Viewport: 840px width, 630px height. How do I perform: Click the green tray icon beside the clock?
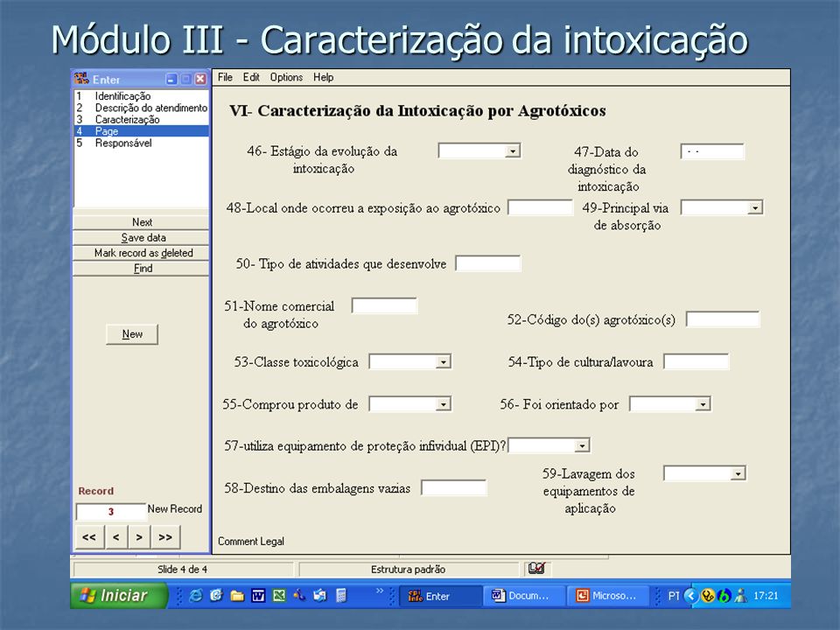pyautogui.click(x=724, y=596)
